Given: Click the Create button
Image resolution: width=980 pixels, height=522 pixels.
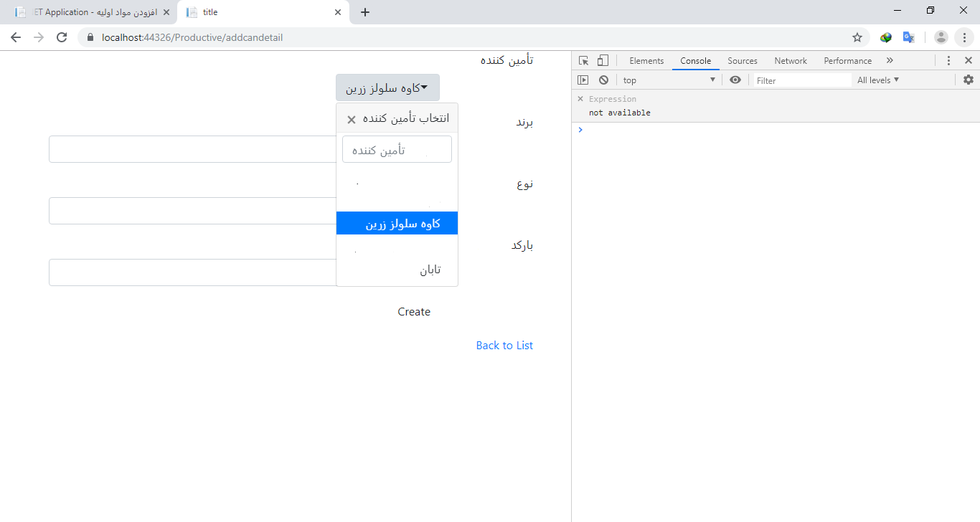Looking at the screenshot, I should [x=414, y=312].
